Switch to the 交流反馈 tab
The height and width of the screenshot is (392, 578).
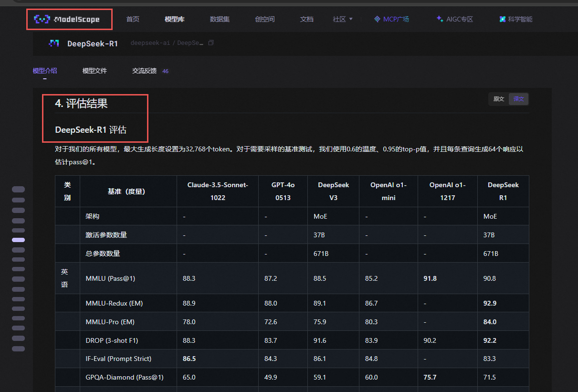[144, 71]
